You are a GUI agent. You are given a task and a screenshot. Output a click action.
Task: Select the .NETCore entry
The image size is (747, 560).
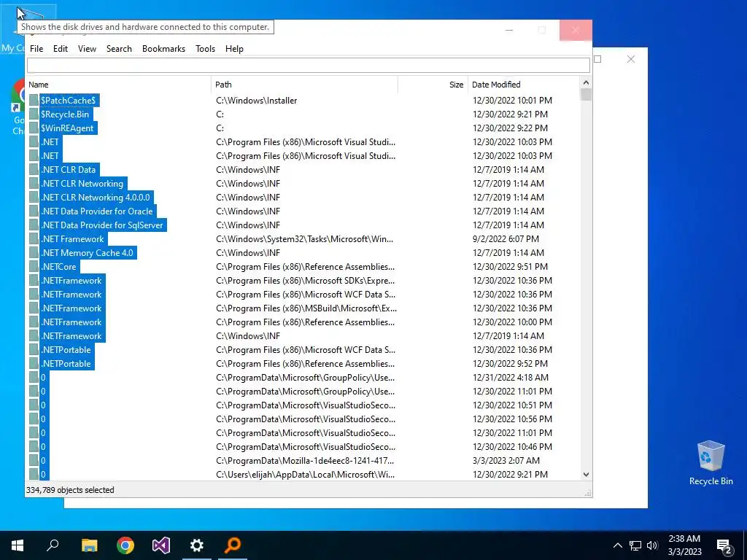[58, 266]
